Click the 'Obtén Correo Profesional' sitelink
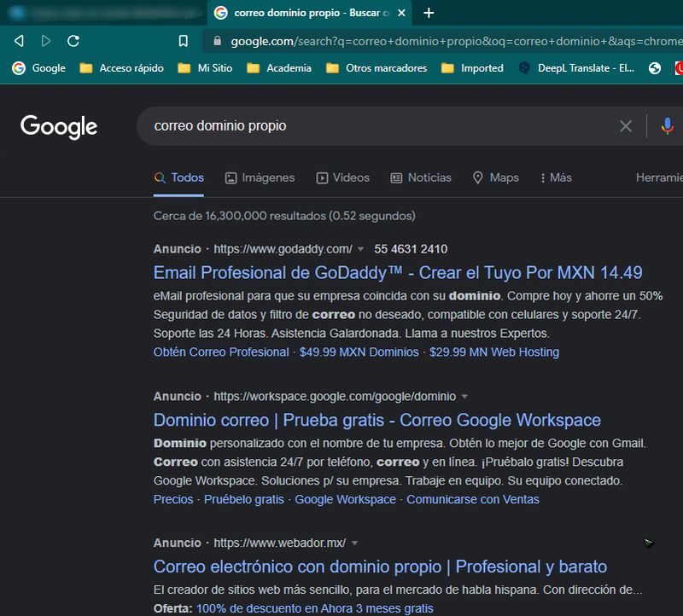Viewport: 683px width, 616px height. point(221,352)
